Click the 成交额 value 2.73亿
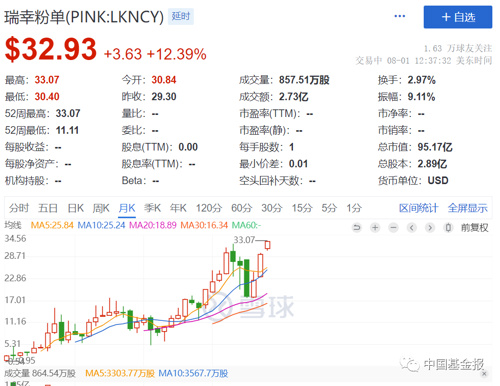Viewport: 500px width, 386px height. point(293,97)
